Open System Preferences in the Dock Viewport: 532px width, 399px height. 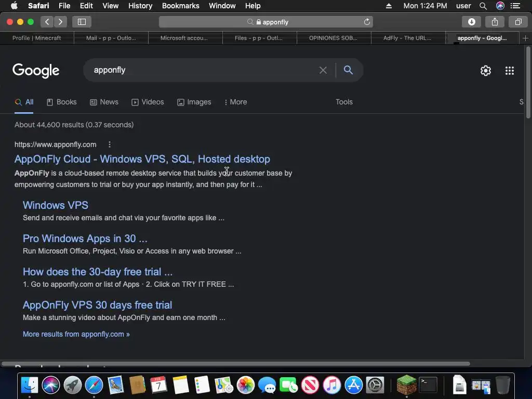[375, 385]
